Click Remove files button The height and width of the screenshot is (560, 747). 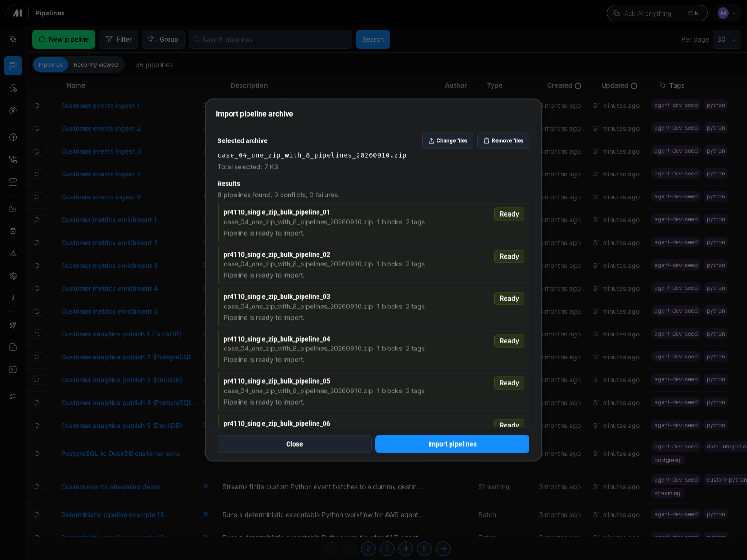point(503,141)
